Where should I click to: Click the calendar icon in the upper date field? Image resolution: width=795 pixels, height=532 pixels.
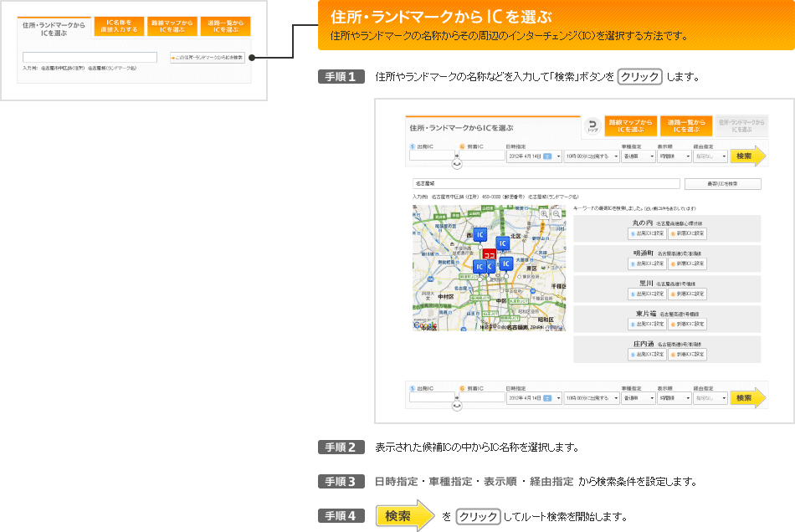point(547,156)
